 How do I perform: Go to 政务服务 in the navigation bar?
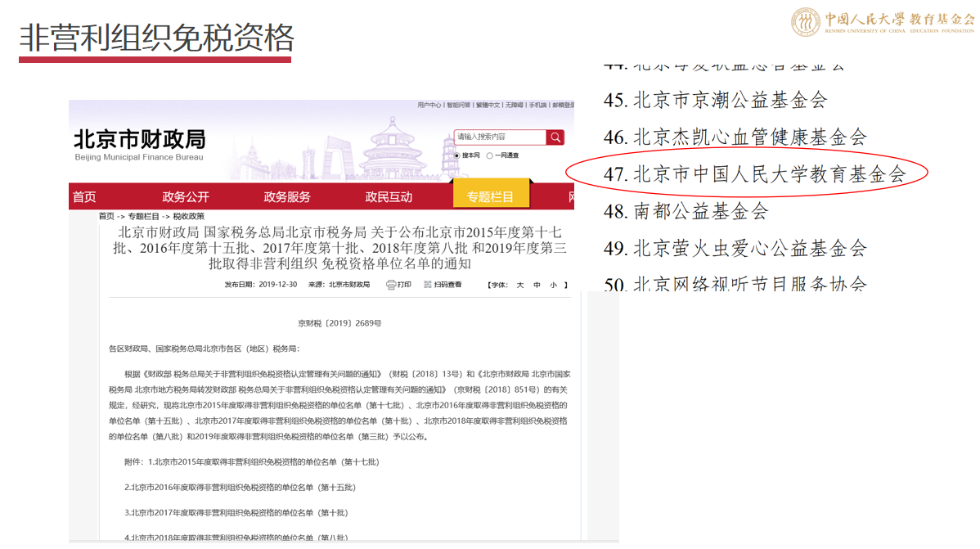(x=287, y=196)
